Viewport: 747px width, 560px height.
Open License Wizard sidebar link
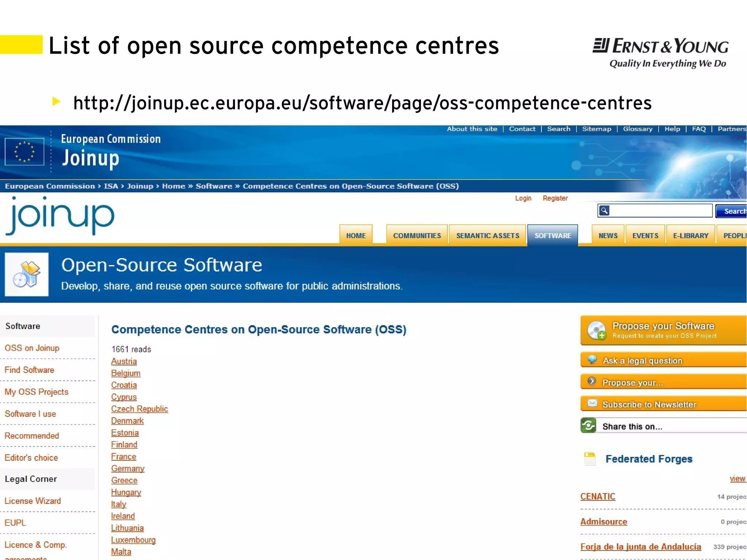[x=32, y=501]
